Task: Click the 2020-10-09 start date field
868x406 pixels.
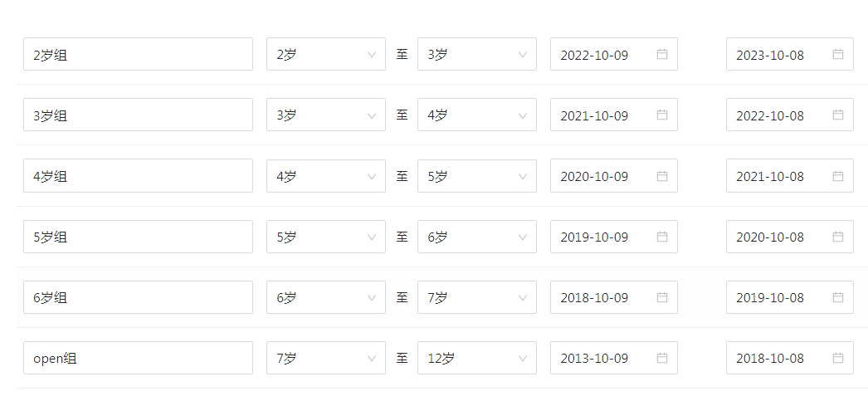Action: pyautogui.click(x=614, y=176)
